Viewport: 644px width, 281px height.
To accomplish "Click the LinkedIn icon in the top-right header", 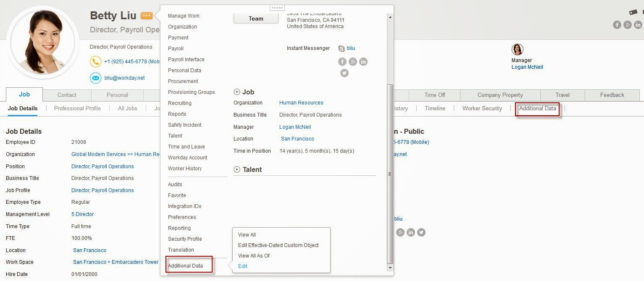I will [x=638, y=25].
